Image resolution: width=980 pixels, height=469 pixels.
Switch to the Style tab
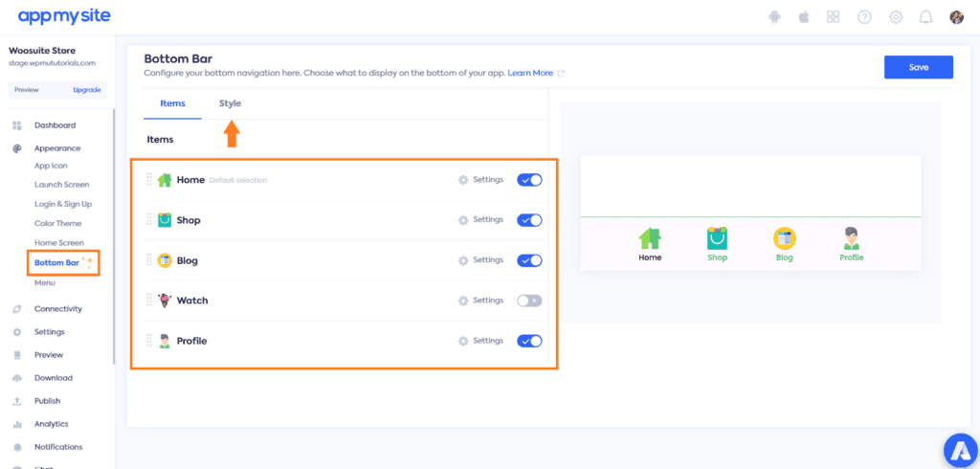230,103
